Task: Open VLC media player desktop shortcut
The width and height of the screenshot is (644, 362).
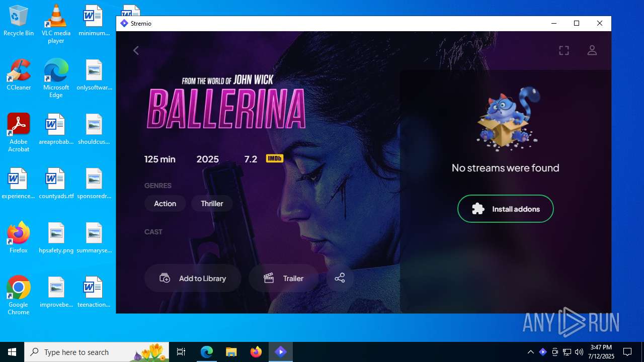Action: click(x=56, y=24)
